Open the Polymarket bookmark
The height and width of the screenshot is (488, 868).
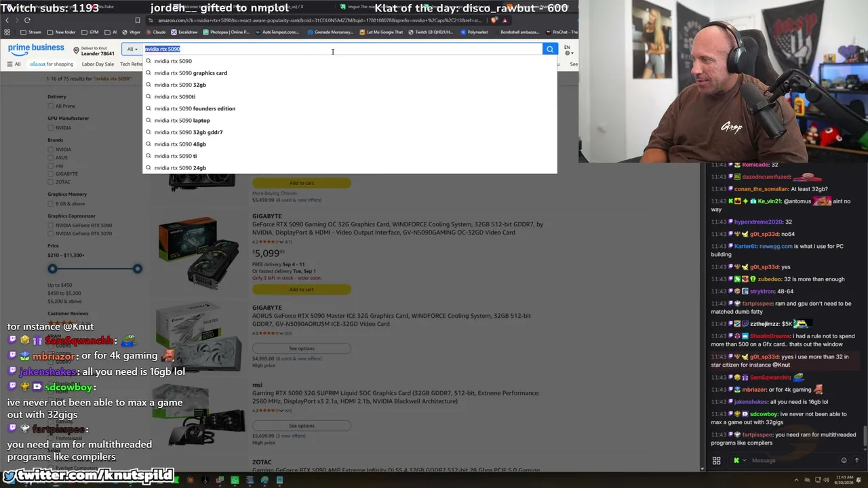tap(475, 32)
